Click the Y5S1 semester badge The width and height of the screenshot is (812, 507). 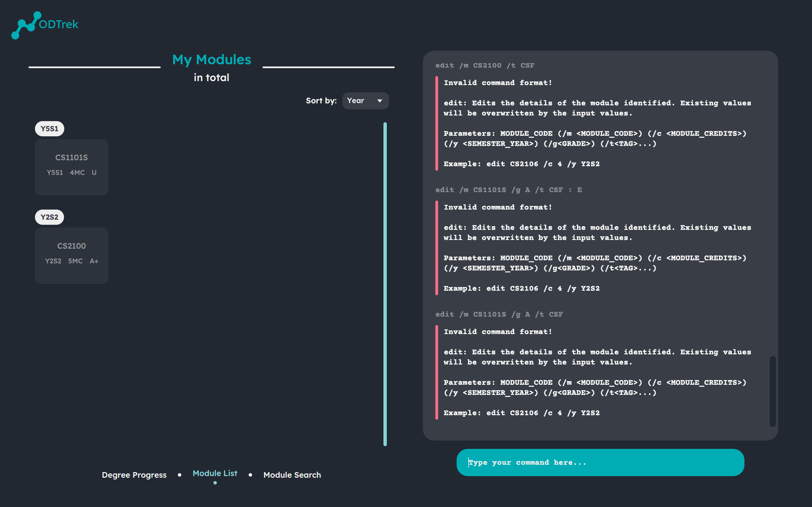click(x=49, y=129)
